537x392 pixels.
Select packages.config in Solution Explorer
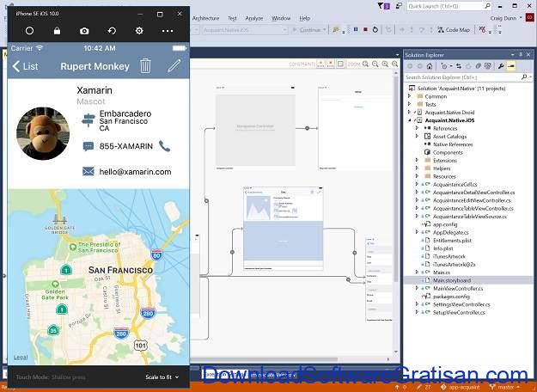[x=451, y=297]
